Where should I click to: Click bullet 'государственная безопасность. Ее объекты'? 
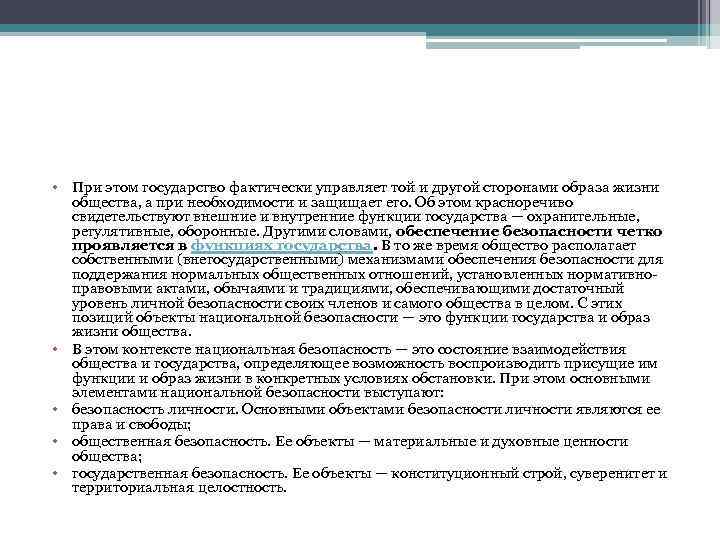369,480
